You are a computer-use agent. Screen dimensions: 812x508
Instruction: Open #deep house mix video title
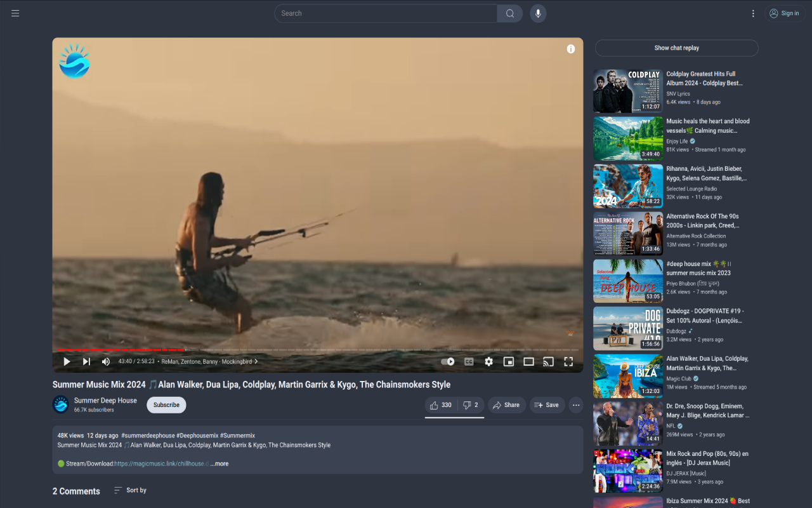699,268
